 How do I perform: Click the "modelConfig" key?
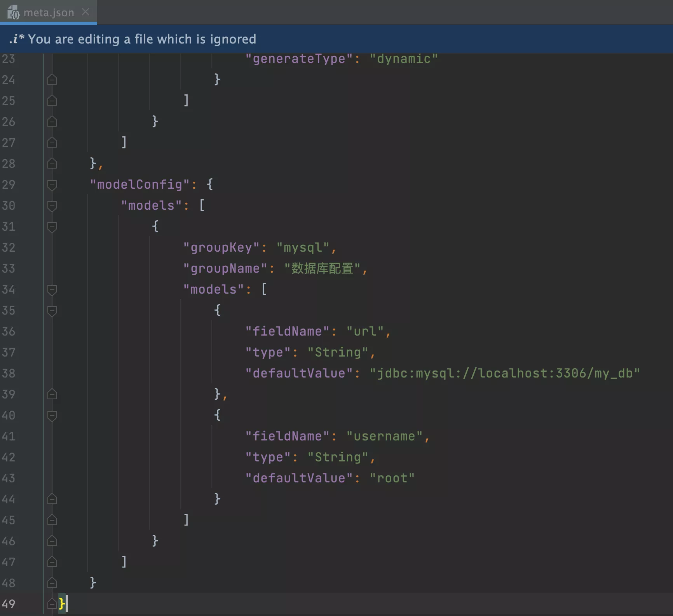139,184
